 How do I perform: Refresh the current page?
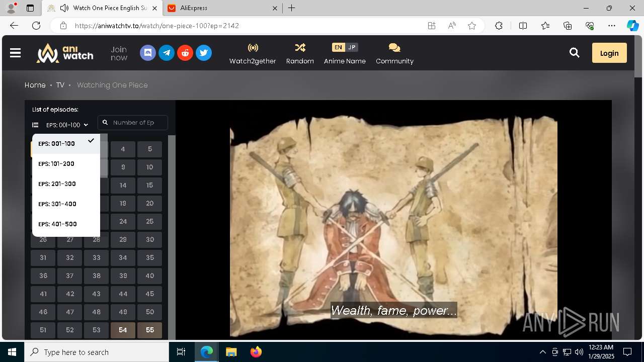point(36,26)
